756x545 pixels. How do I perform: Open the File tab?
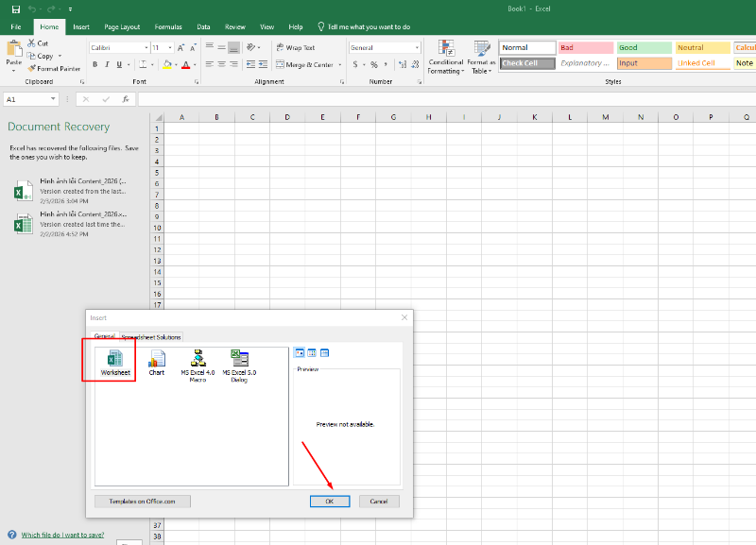[16, 27]
